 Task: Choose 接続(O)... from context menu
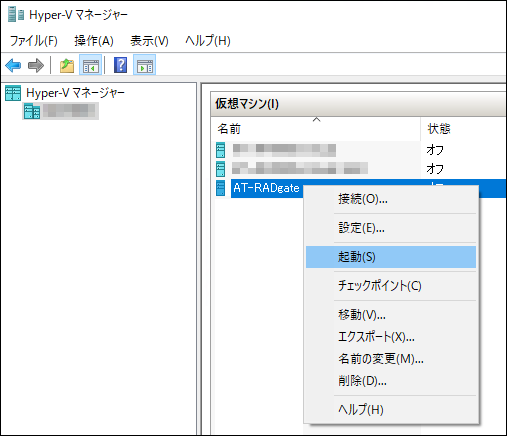391,199
